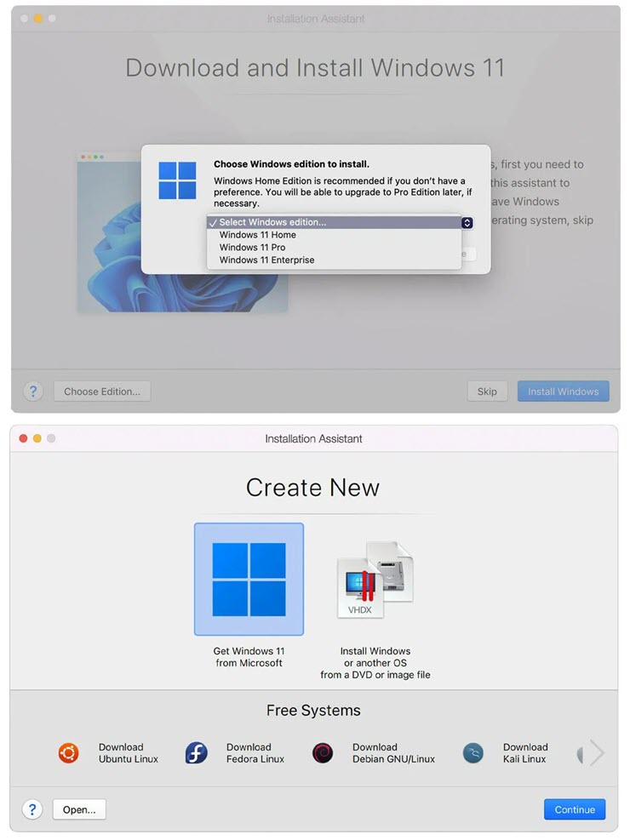Viewport: 630px width, 840px height.
Task: Click the help question mark in Create New window
Action: (32, 809)
